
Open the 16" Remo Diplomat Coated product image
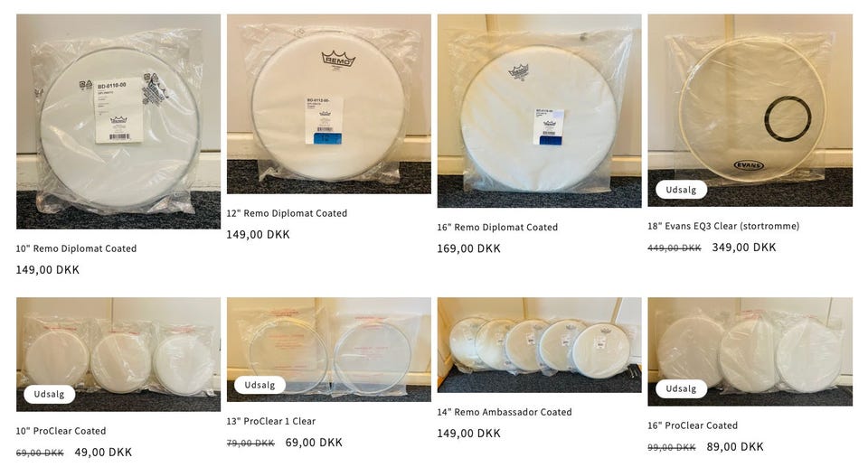coord(540,111)
